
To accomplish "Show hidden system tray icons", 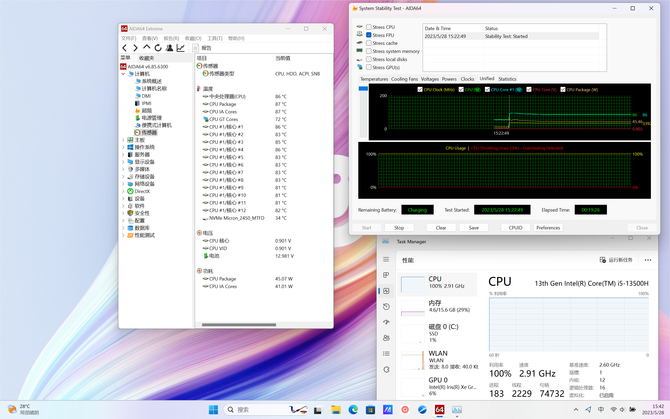I will [x=576, y=410].
